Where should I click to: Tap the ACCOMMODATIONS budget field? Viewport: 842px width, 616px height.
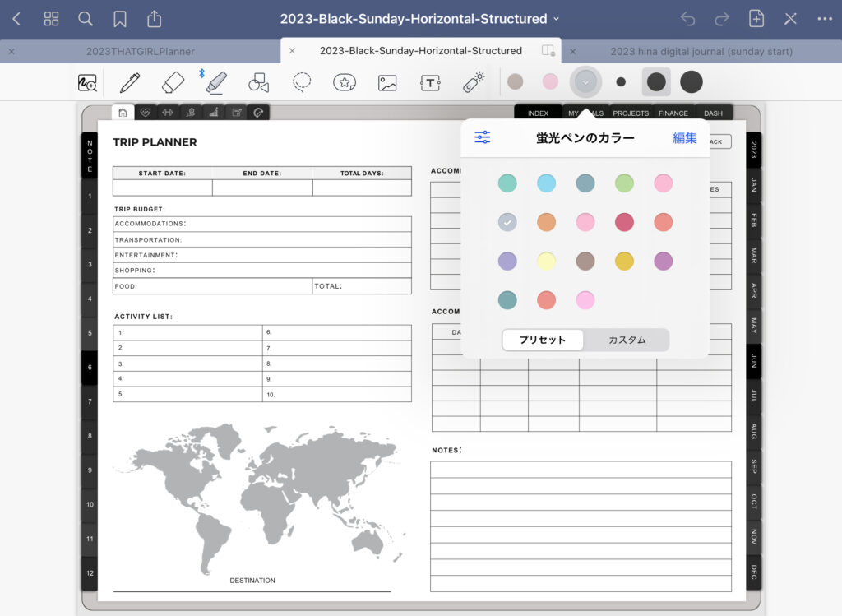click(x=262, y=224)
